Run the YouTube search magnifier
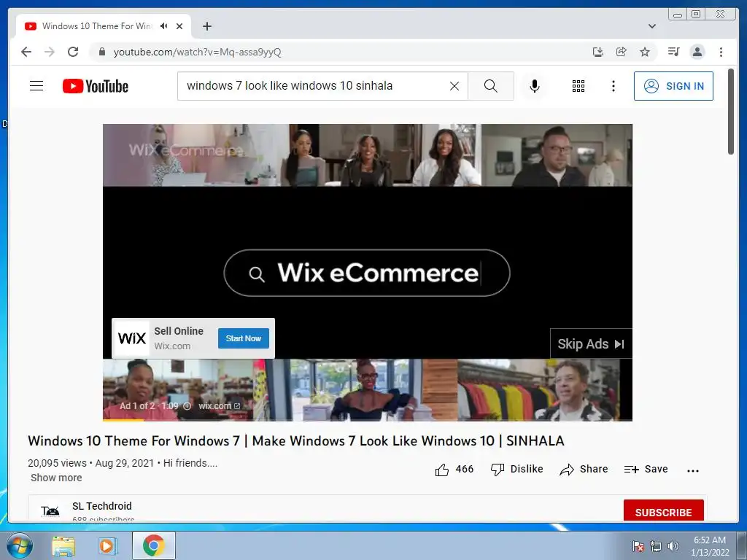 (x=491, y=86)
